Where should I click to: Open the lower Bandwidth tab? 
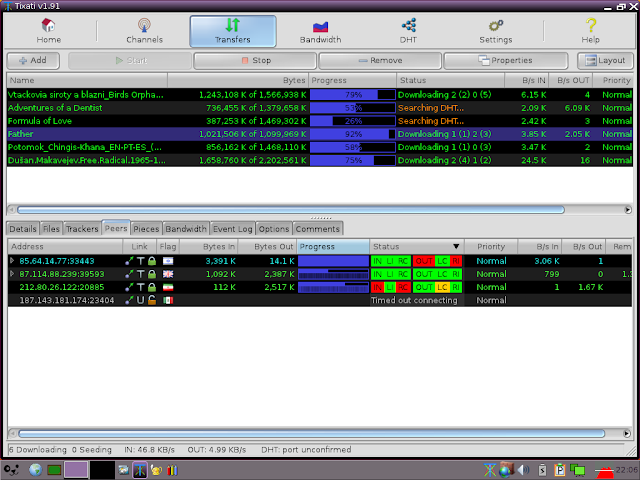(186, 229)
